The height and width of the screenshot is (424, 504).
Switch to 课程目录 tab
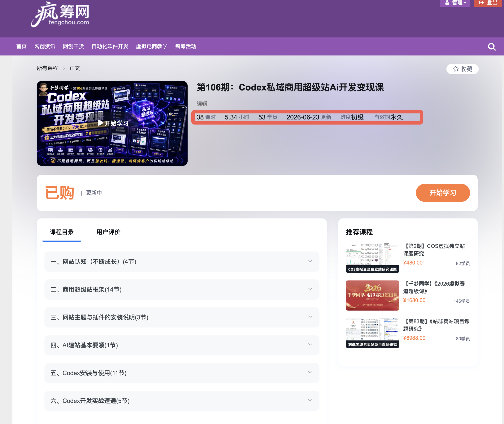pos(62,232)
